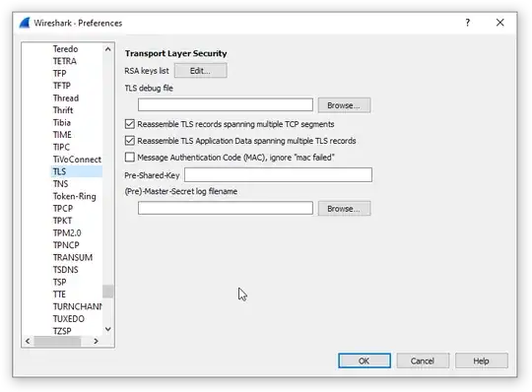Screen dimensions: 532x392
Task: Select TIPC protocol
Action: coord(61,147)
